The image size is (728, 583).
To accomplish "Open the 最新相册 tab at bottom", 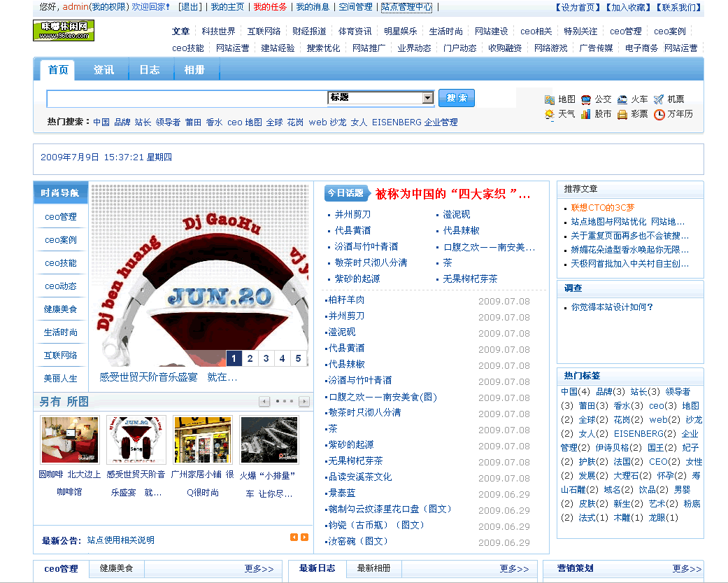I will [373, 568].
